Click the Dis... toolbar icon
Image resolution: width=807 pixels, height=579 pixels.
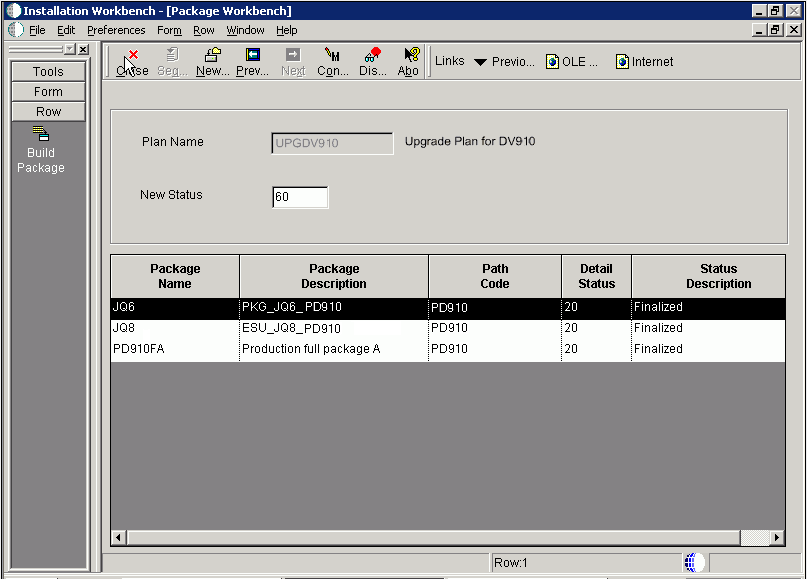pos(373,62)
